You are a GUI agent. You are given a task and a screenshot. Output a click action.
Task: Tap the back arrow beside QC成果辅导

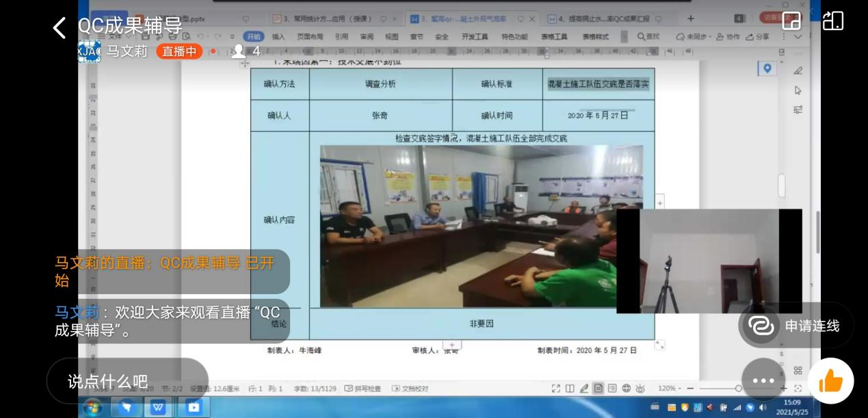click(60, 27)
